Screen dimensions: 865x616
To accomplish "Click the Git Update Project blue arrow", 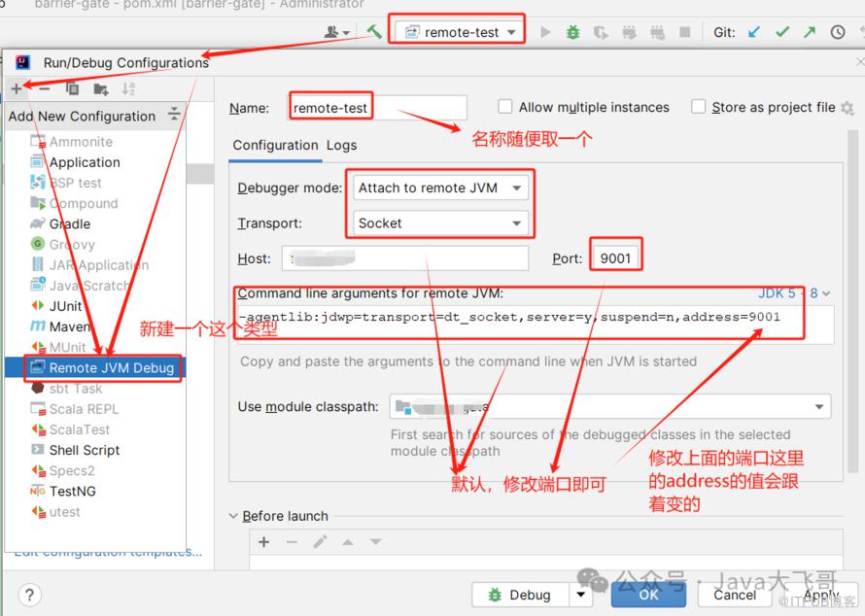I will click(753, 32).
